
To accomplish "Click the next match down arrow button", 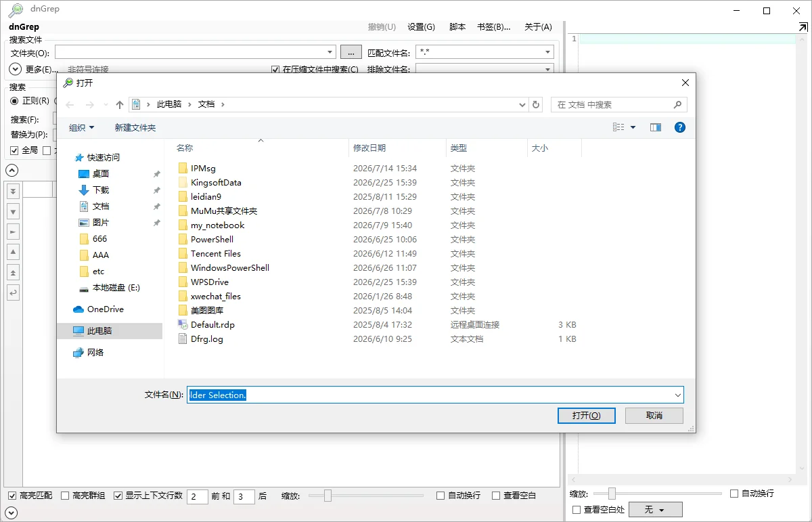I will tap(13, 212).
